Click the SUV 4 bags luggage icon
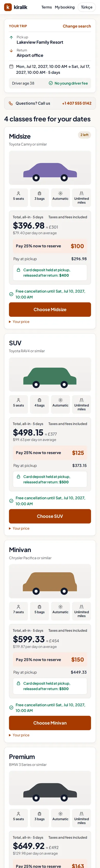The height and width of the screenshot is (868, 100). [39, 400]
